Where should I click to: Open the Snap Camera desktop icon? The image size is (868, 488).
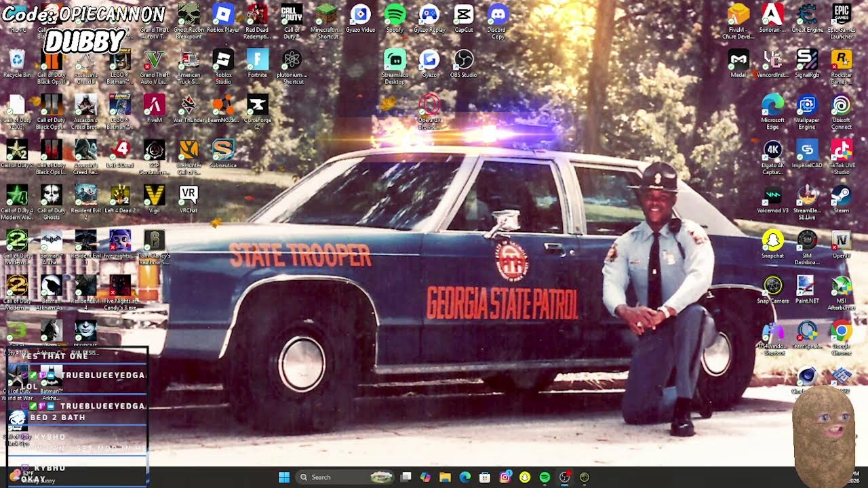[772, 289]
